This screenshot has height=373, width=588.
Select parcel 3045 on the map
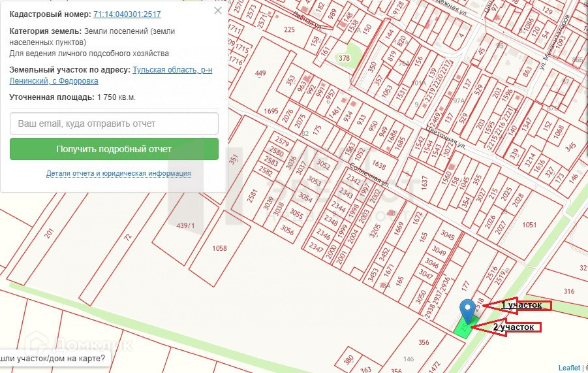448,235
